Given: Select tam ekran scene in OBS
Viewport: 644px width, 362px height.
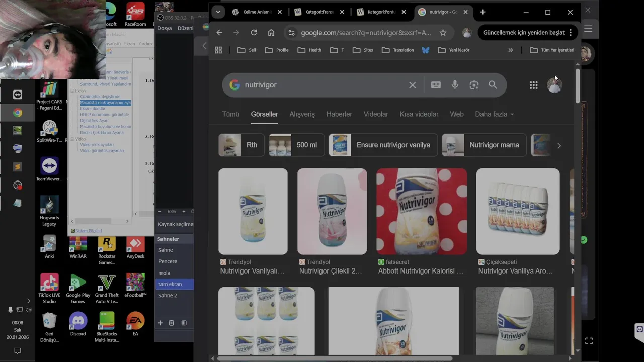Looking at the screenshot, I should (x=175, y=284).
